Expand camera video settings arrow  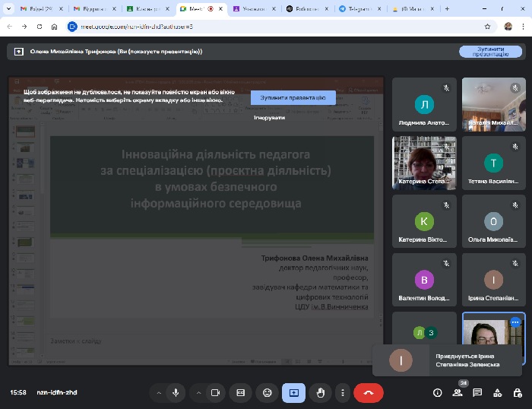pos(198,392)
